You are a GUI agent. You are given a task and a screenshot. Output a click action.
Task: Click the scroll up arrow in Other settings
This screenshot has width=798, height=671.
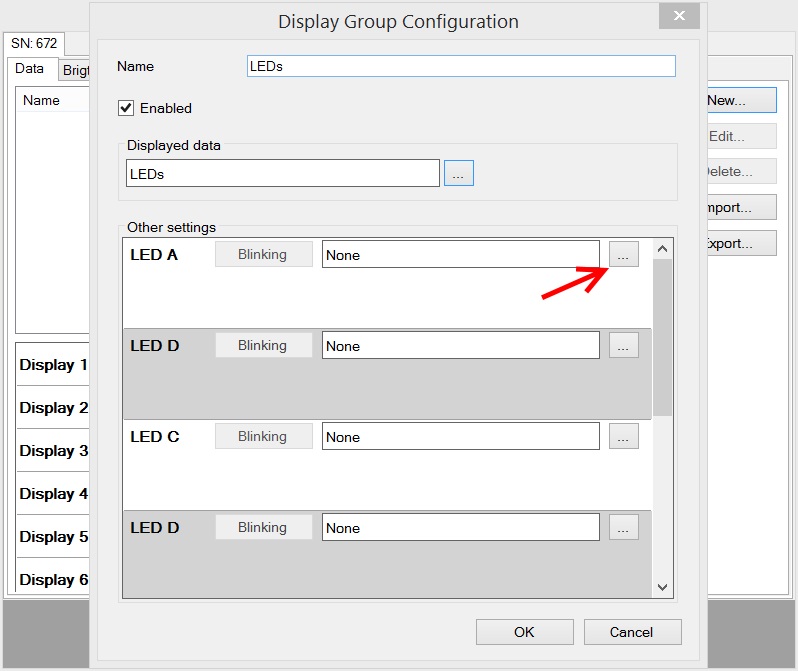coord(662,249)
